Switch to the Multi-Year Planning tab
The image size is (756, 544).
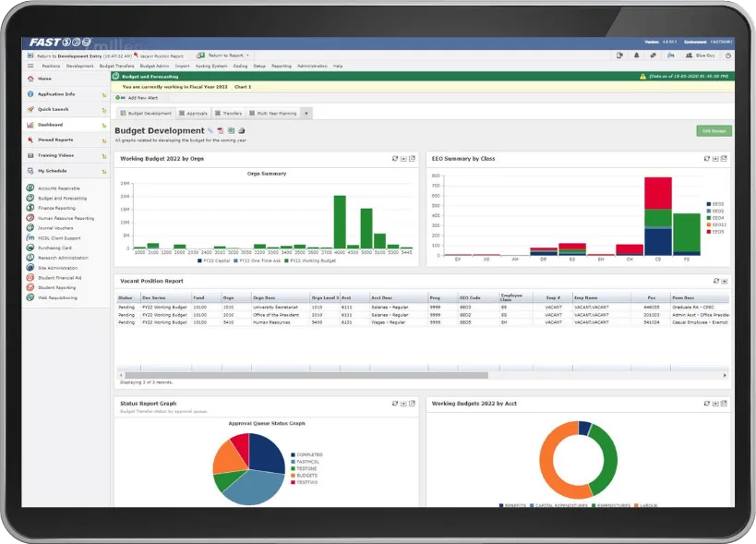(274, 112)
